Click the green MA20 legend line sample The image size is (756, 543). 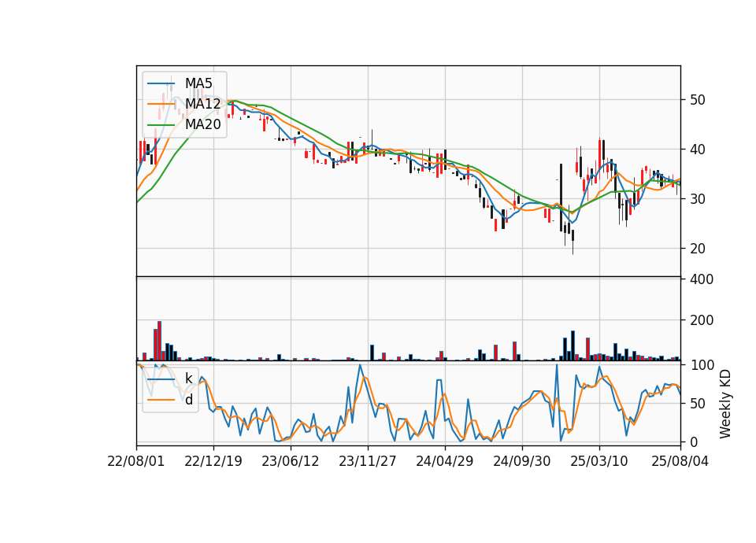pos(161,124)
